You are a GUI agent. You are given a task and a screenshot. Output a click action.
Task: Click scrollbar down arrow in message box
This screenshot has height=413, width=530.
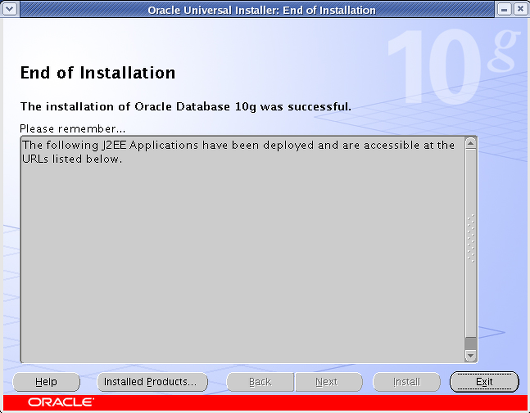click(471, 355)
